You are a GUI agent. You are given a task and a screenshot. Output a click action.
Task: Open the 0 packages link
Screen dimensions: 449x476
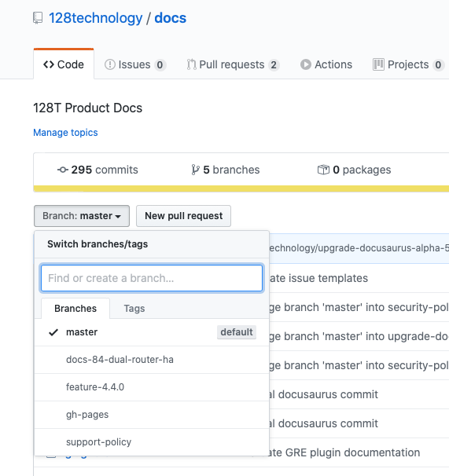point(354,170)
